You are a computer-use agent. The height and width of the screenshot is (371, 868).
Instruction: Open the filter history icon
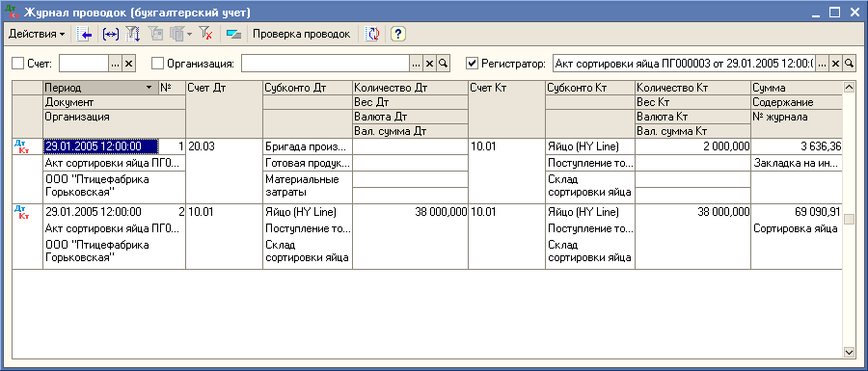pos(176,35)
